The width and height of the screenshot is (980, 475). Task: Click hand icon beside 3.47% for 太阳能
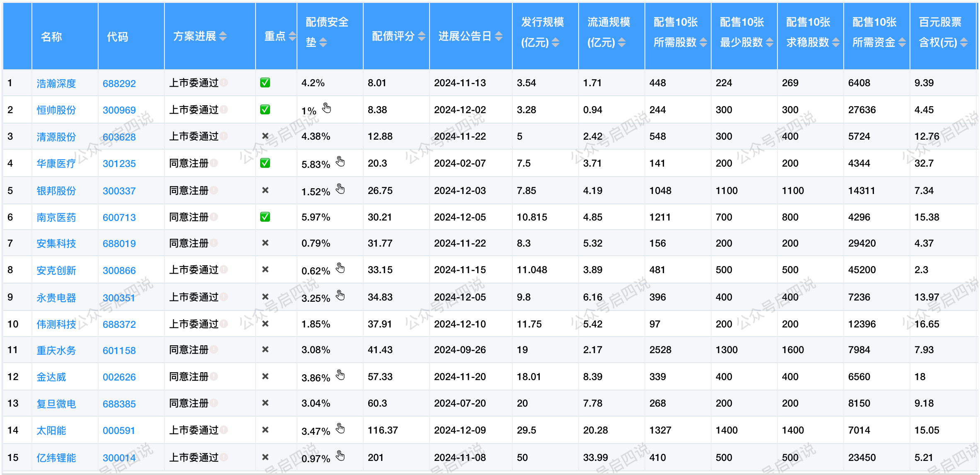click(x=340, y=428)
